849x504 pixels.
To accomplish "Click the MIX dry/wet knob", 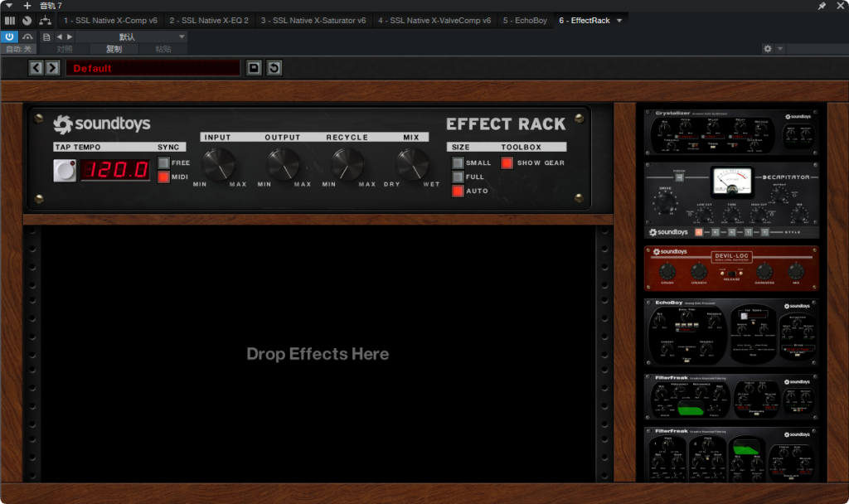I will pyautogui.click(x=413, y=164).
